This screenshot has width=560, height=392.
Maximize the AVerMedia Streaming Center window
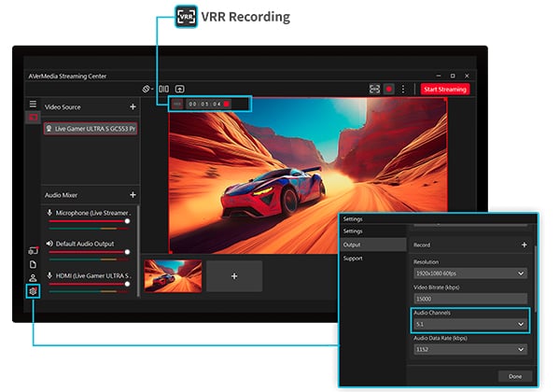453,76
